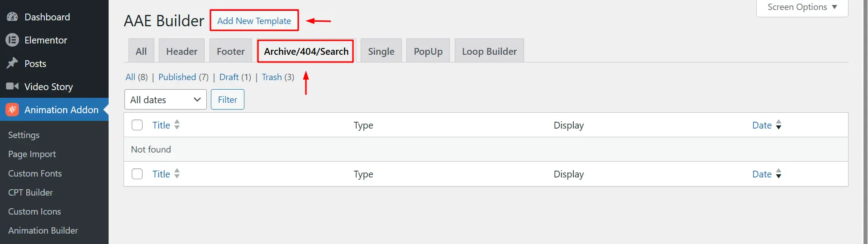Screen dimensions: 868x244
Task: Click the Add New Template button
Action: (254, 21)
